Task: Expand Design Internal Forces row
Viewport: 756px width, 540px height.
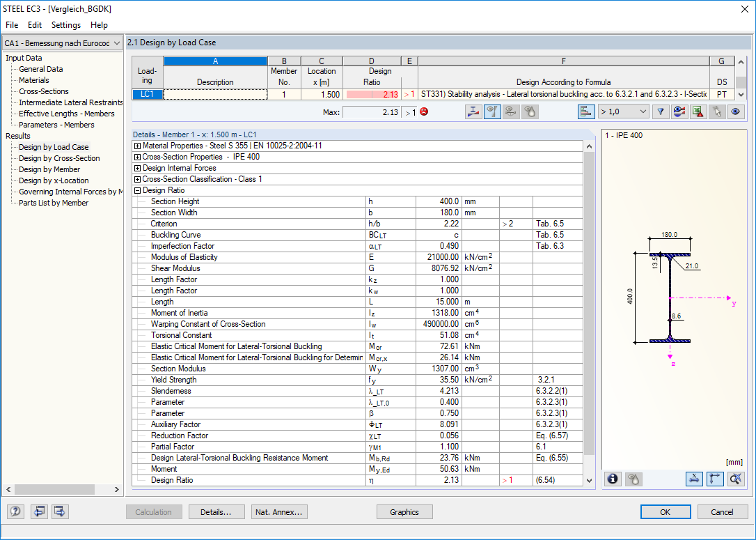Action: coord(137,168)
